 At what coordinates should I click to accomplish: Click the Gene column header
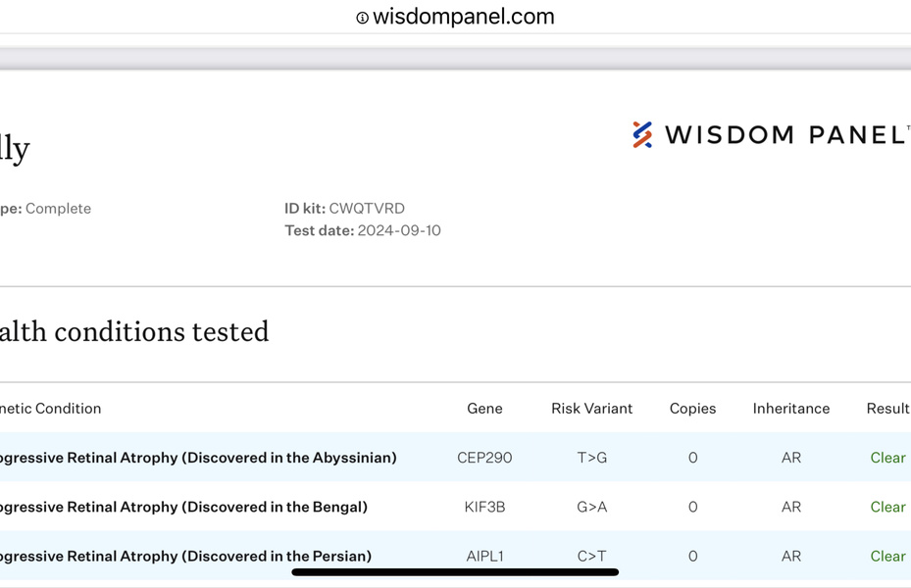coord(484,409)
